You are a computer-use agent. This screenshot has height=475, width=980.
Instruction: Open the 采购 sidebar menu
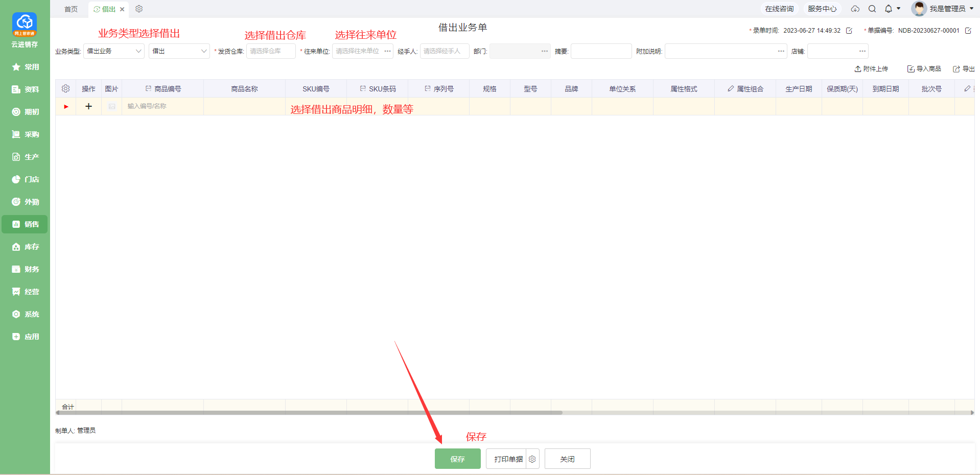(25, 134)
